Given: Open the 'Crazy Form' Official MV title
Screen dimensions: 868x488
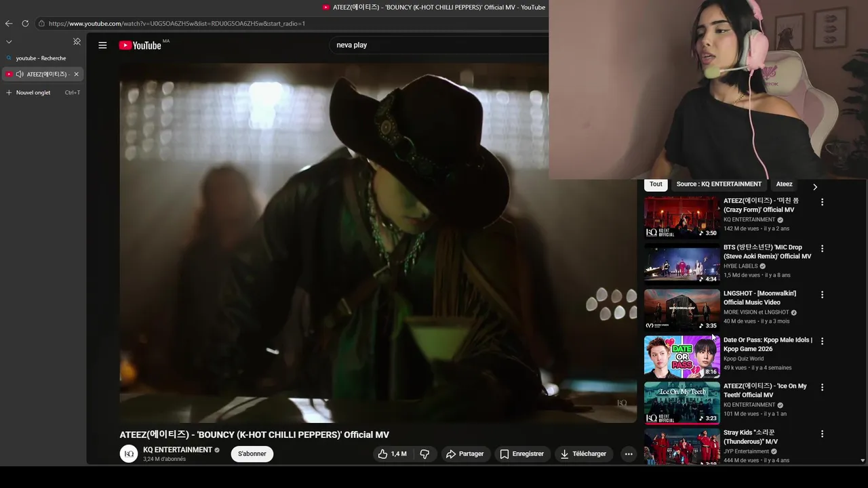Looking at the screenshot, I should pos(761,205).
